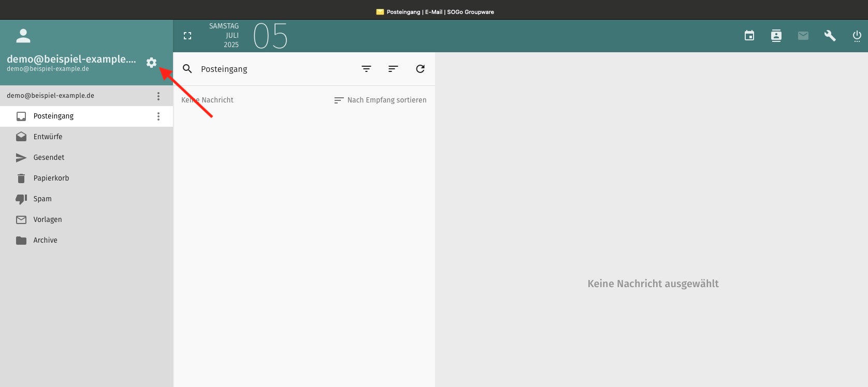This screenshot has width=868, height=387.
Task: Open the Spam folder
Action: tap(86, 199)
